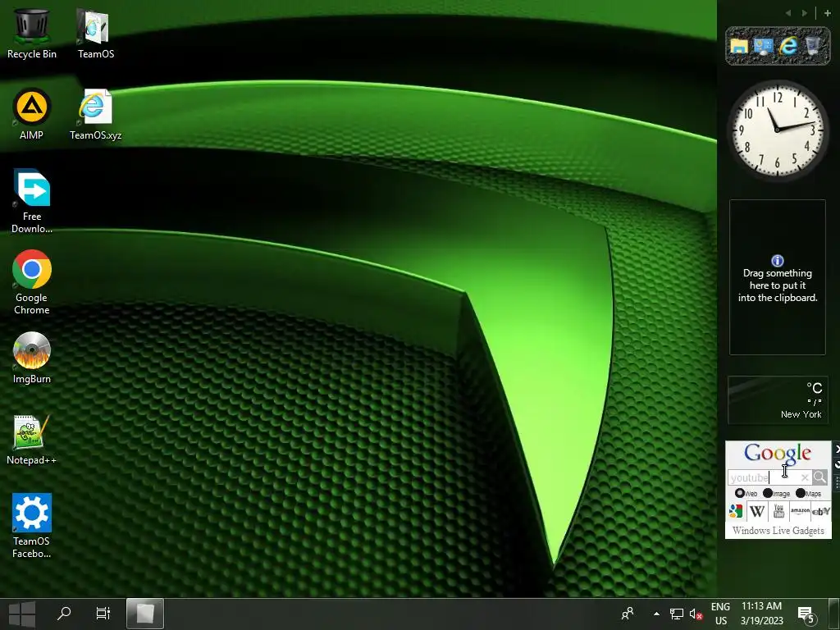Click the muted volume tray icon
The width and height of the screenshot is (840, 630).
pos(696,614)
